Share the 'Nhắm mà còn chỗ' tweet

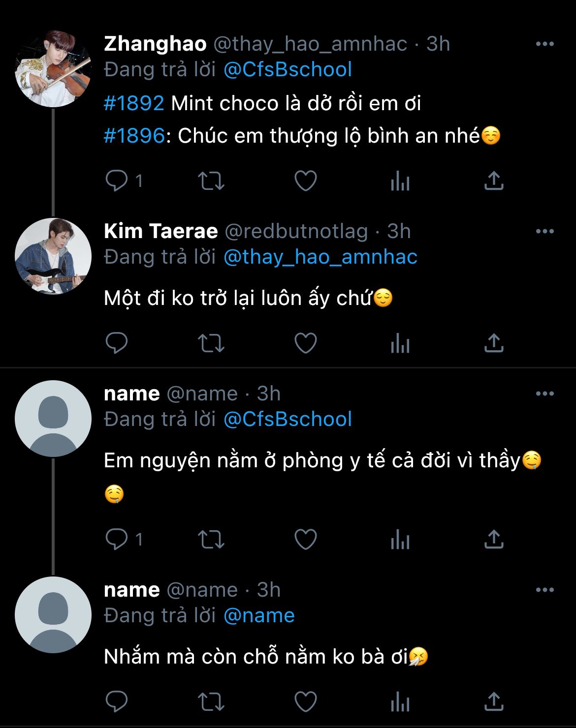click(494, 702)
